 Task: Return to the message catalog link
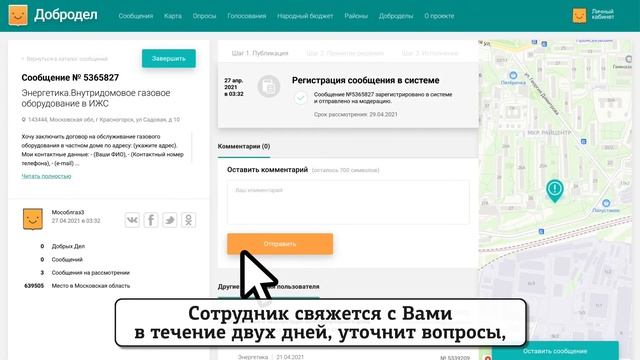click(64, 59)
